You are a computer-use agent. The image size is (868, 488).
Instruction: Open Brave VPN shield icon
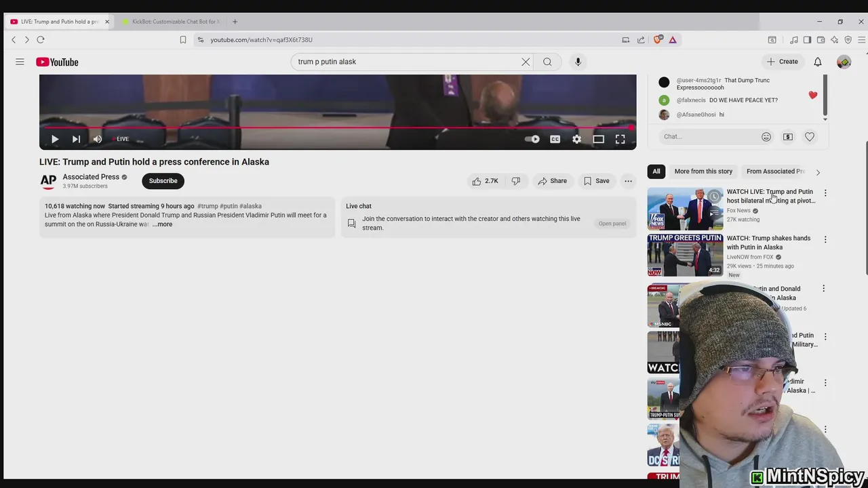848,40
